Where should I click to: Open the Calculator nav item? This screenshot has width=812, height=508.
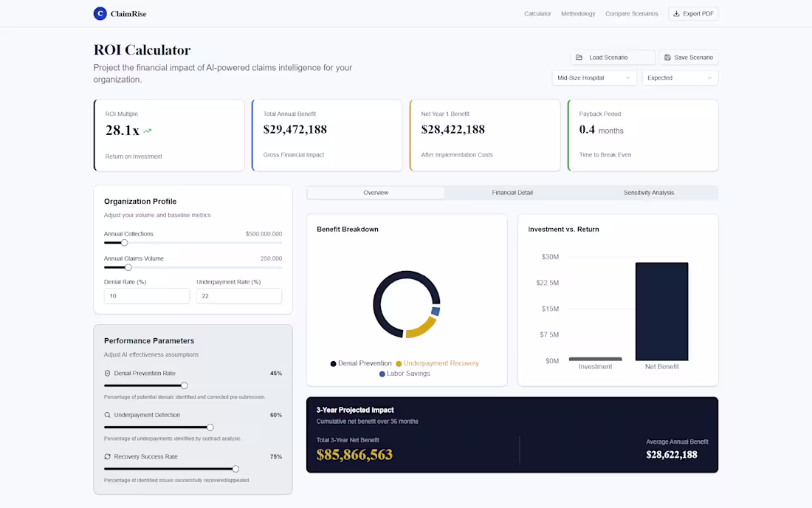(x=537, y=13)
